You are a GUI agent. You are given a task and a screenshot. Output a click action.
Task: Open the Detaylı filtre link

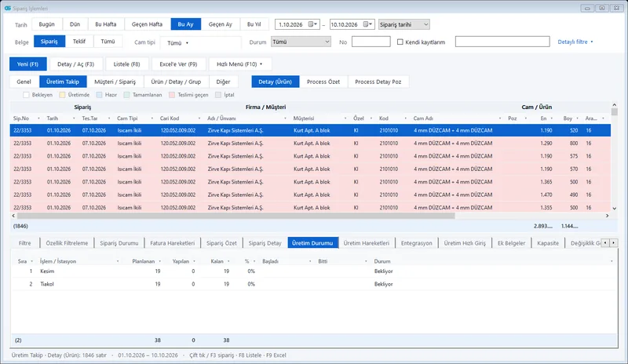tap(575, 42)
